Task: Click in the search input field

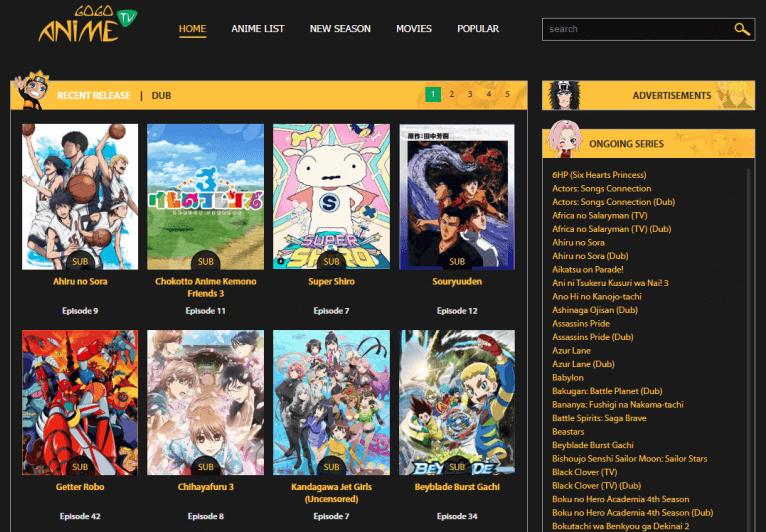Action: (638, 29)
